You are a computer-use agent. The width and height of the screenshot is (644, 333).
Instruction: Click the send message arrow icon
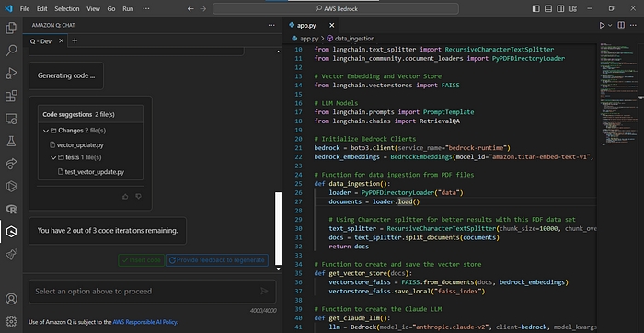click(x=265, y=291)
